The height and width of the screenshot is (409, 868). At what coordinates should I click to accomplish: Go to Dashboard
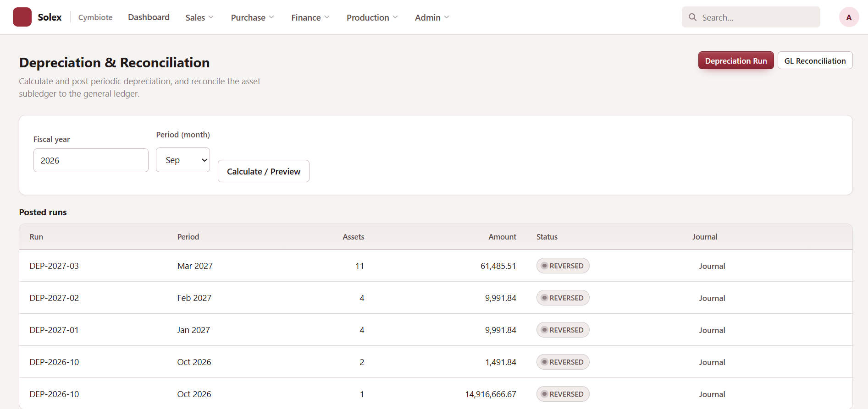click(x=149, y=17)
